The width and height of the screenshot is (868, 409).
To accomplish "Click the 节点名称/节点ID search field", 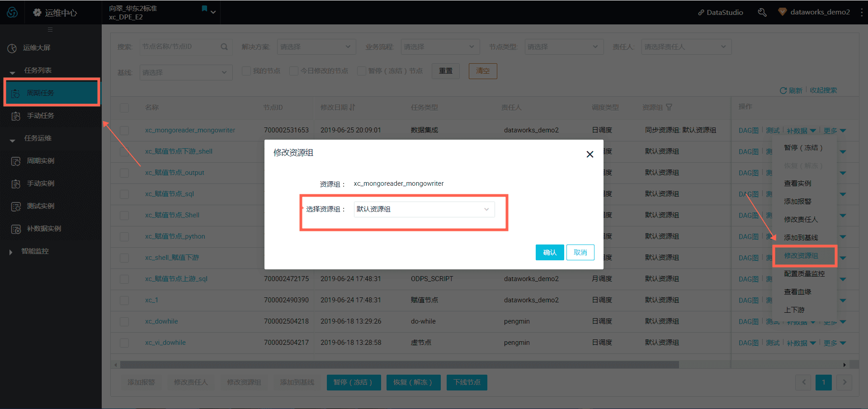I will point(181,47).
